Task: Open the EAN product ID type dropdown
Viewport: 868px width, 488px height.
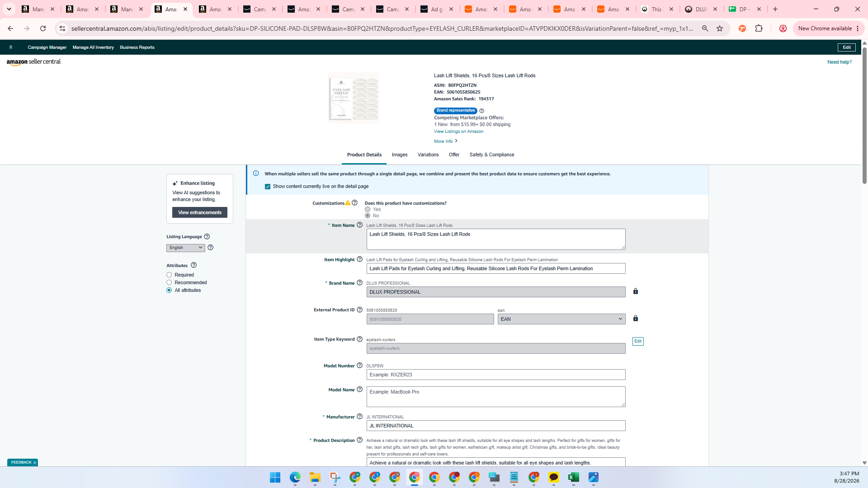Action: 561,319
